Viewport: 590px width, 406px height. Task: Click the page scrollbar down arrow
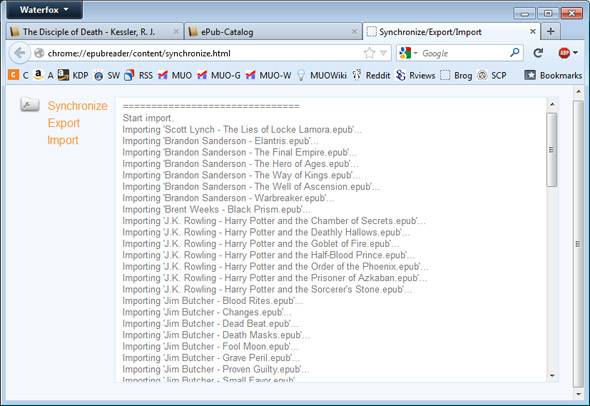[x=578, y=394]
